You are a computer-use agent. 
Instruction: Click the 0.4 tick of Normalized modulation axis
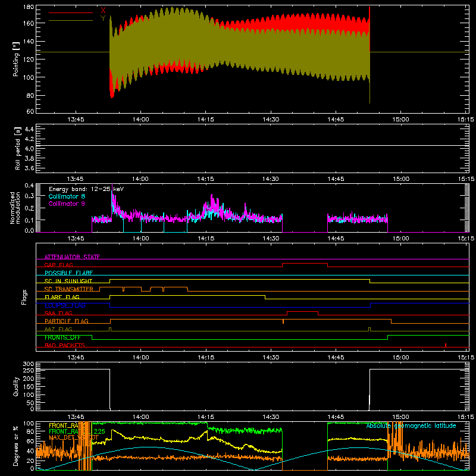[x=29, y=186]
